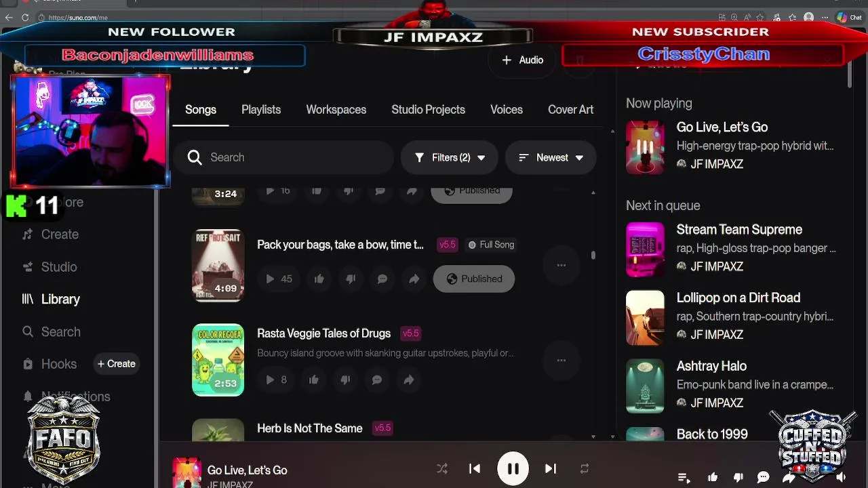Open Go Live, Let's Go title in player
868x488 pixels.
(x=247, y=470)
